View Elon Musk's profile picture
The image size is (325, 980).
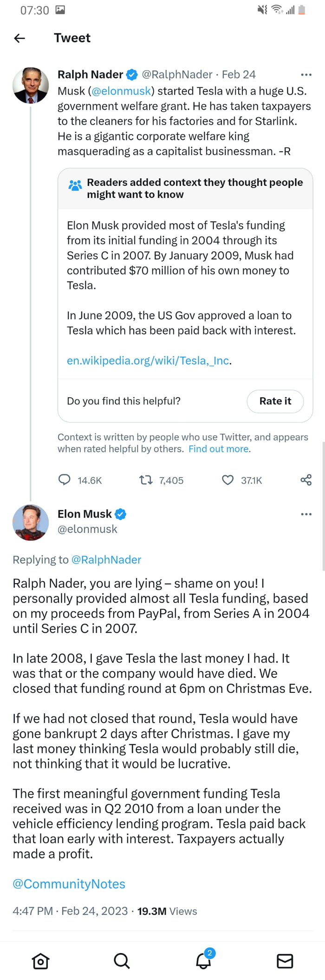tap(31, 522)
